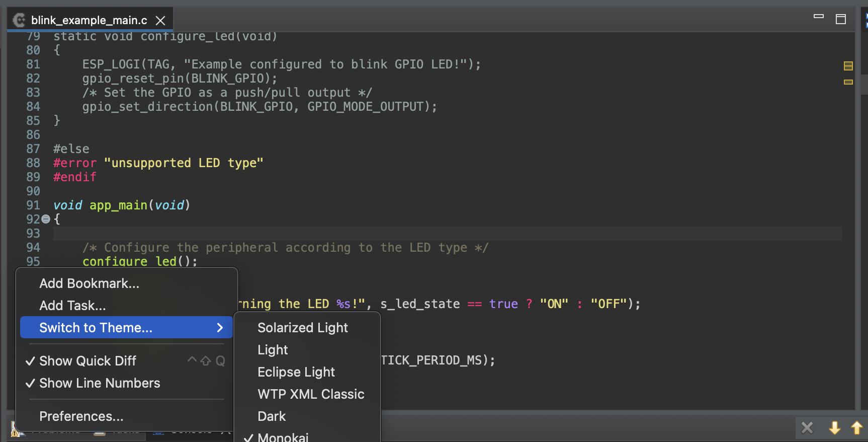Viewport: 868px width, 442px height.
Task: Select the WTP XML Classic theme
Action: (307, 394)
